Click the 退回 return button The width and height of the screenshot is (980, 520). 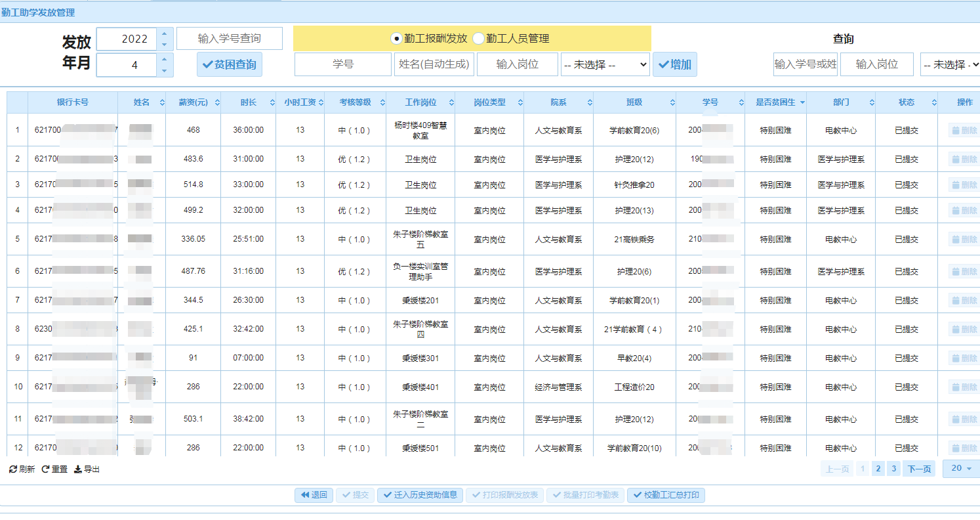314,495
